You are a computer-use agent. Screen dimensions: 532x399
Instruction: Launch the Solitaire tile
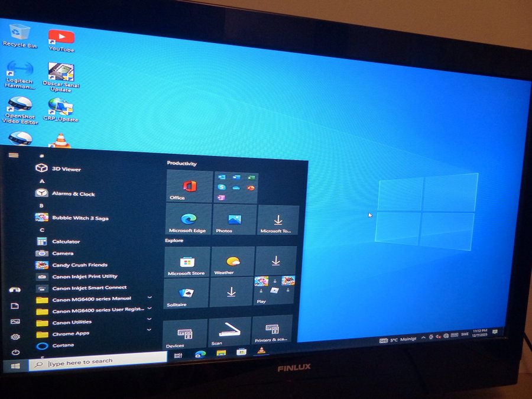(186, 294)
